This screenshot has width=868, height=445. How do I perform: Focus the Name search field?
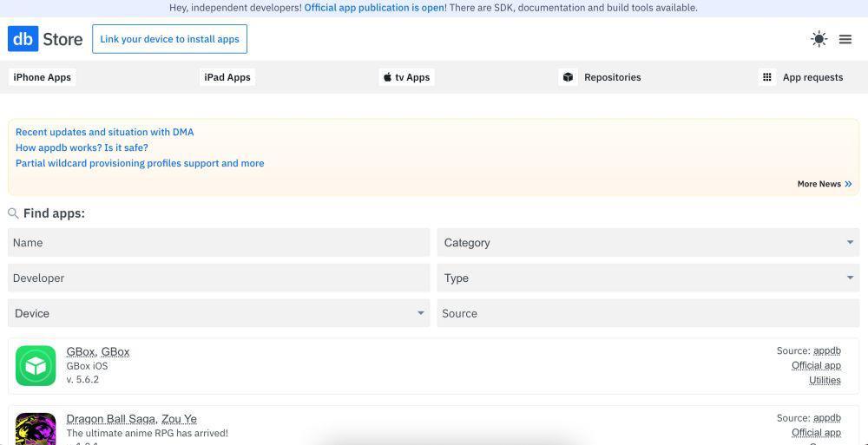pyautogui.click(x=219, y=242)
